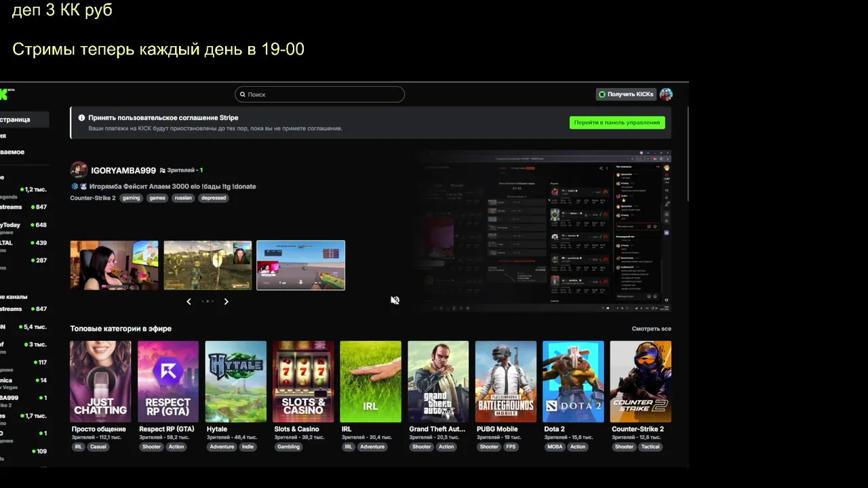Select the depressed stream tag

tap(214, 198)
